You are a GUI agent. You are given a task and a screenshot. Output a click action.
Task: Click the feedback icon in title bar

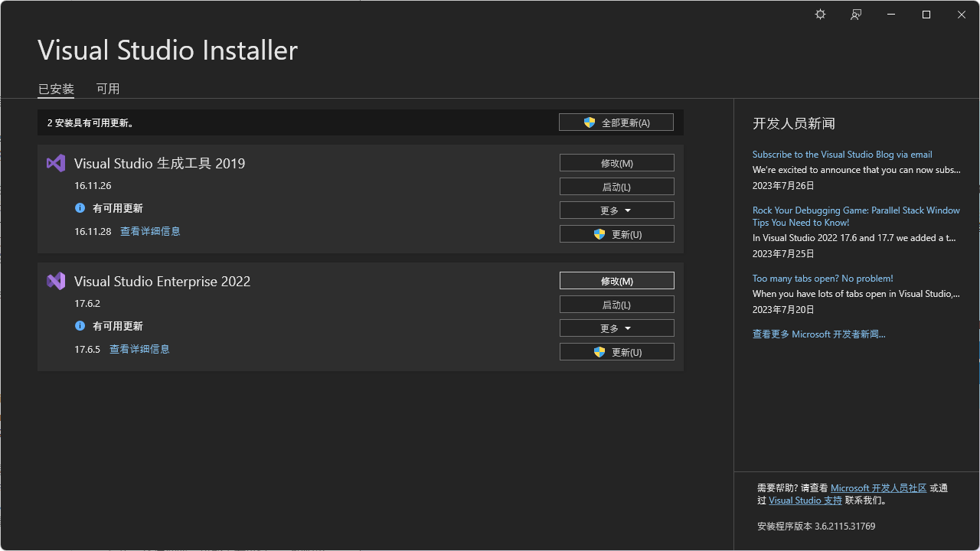click(856, 15)
